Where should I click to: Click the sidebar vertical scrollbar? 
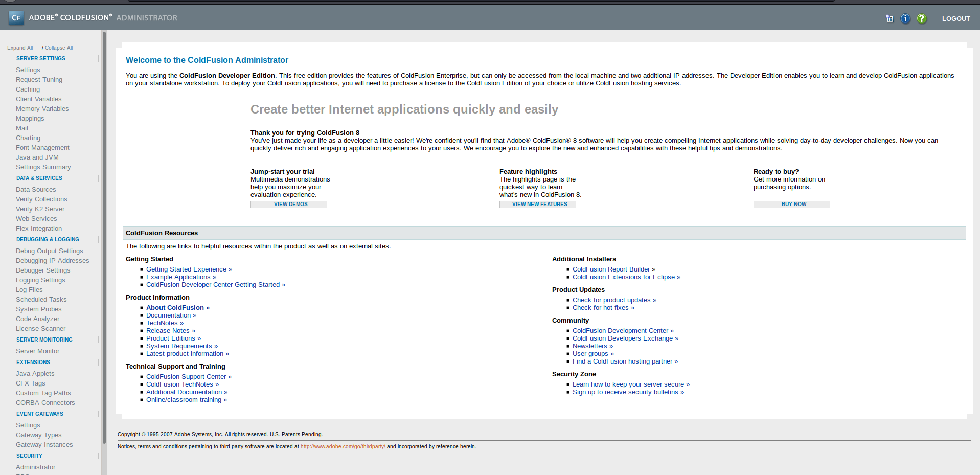click(x=104, y=238)
